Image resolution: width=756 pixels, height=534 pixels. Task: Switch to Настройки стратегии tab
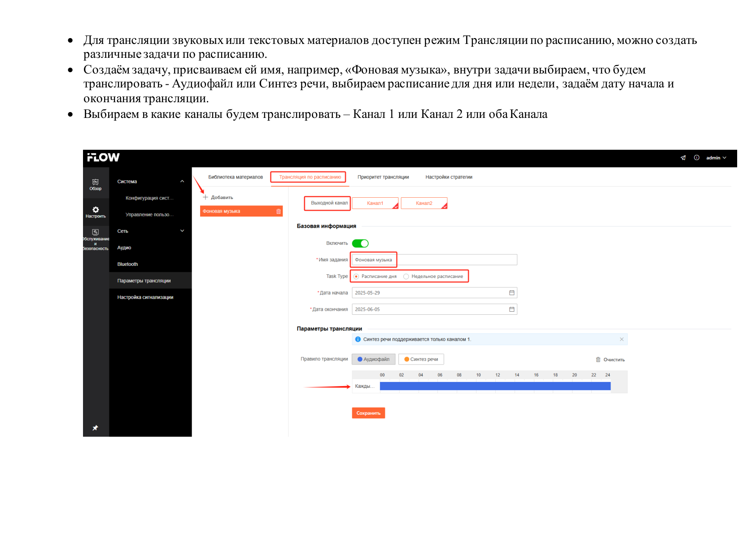[x=449, y=177]
